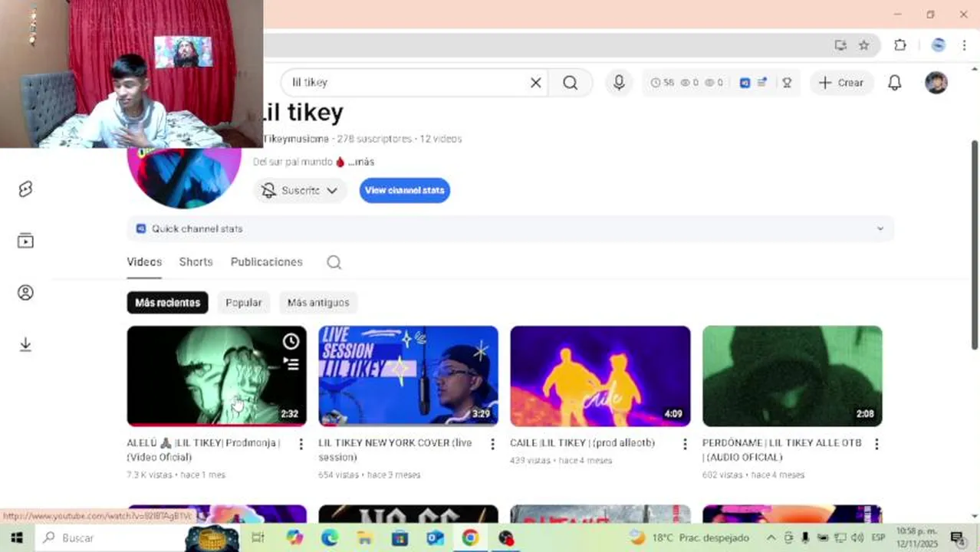Open File Explorer from the taskbar
Image resolution: width=980 pixels, height=552 pixels.
pyautogui.click(x=365, y=537)
